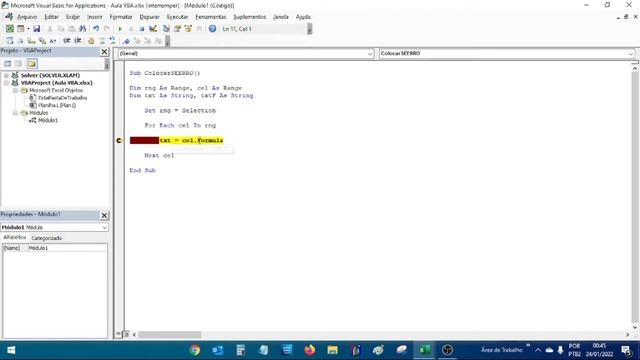Switch to Procedure View at code window bottom
Screen dimensions: 640x360
(118, 334)
